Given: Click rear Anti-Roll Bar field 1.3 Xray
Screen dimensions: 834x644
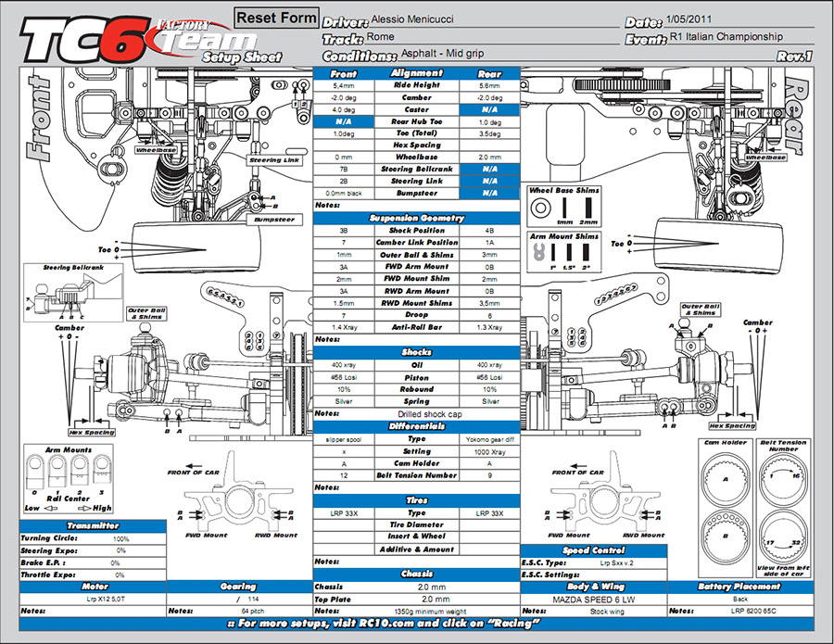Looking at the screenshot, I should [x=489, y=328].
